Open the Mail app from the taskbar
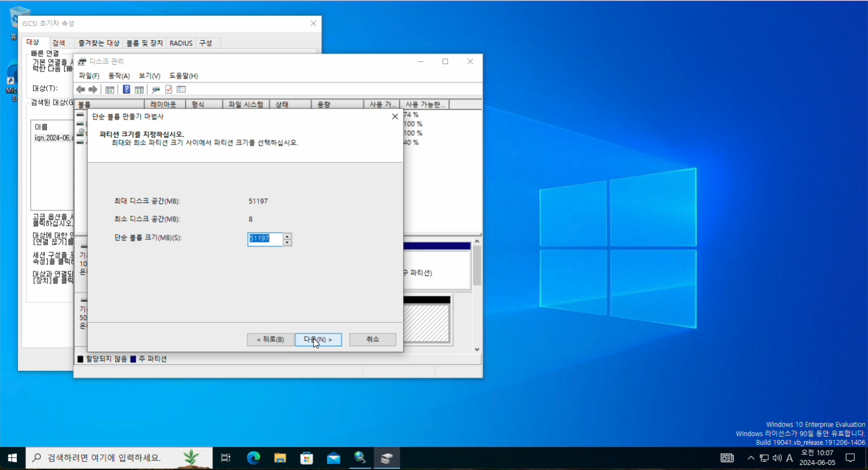The image size is (868, 470). [334, 458]
